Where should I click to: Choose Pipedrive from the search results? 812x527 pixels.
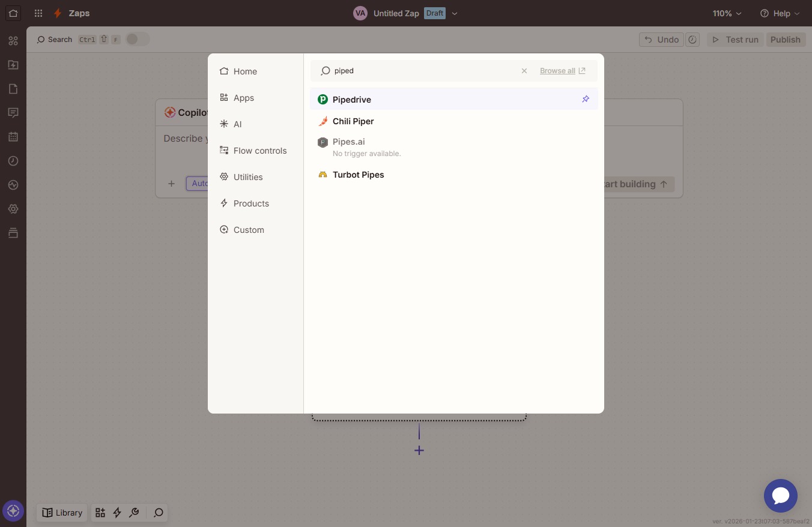454,99
